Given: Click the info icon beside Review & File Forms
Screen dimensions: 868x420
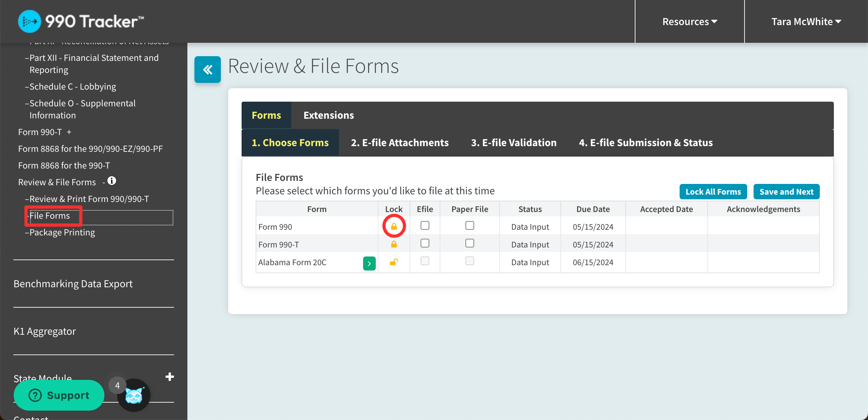Looking at the screenshot, I should [112, 181].
